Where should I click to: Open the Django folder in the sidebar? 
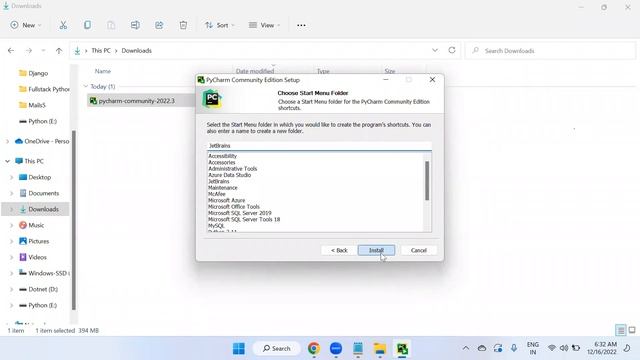coord(38,73)
